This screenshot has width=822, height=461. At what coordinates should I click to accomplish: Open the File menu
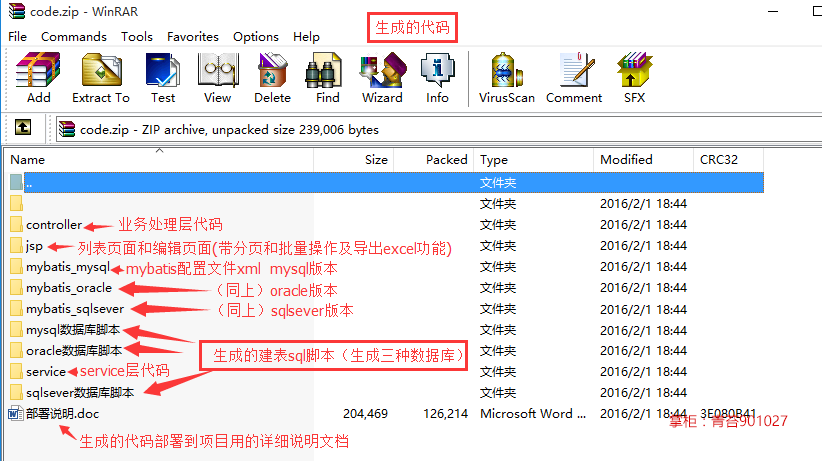coord(17,37)
